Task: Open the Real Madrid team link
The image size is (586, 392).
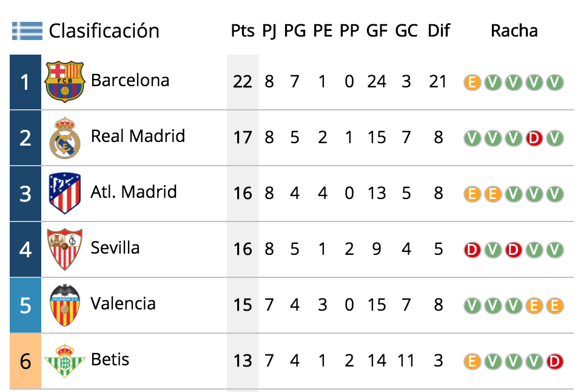Action: point(138,136)
